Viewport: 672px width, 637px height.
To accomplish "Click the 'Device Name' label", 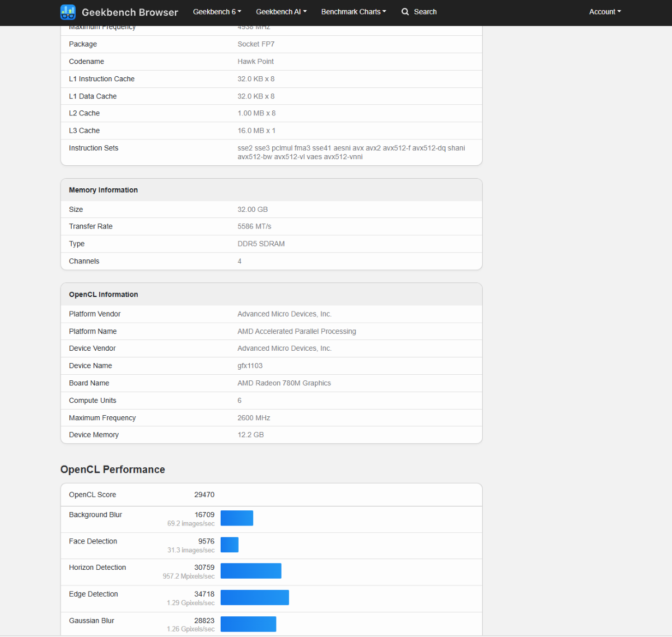I will pyautogui.click(x=90, y=366).
